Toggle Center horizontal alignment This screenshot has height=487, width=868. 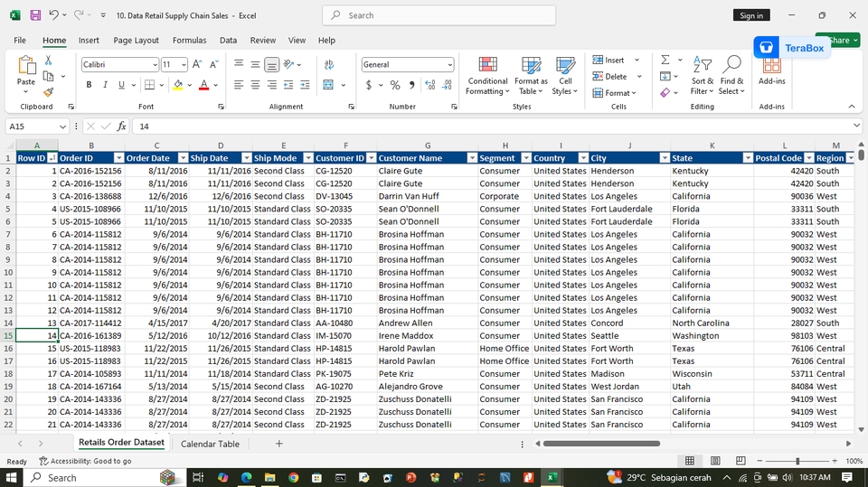tap(255, 85)
